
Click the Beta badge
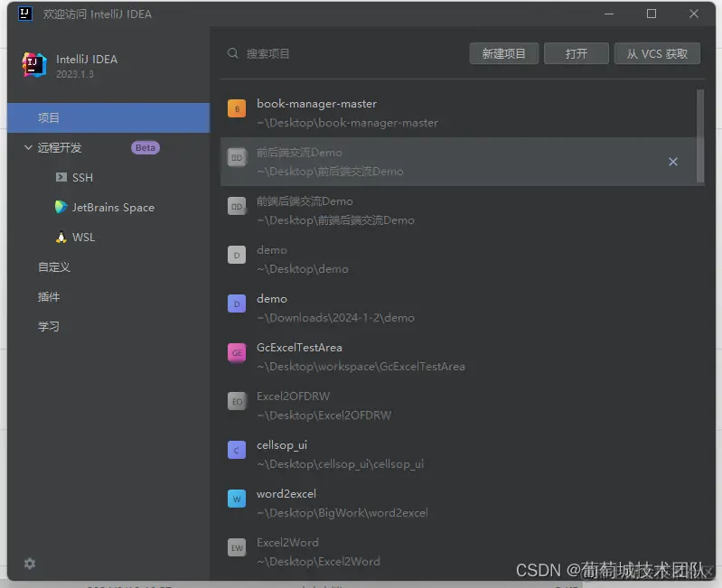click(145, 148)
